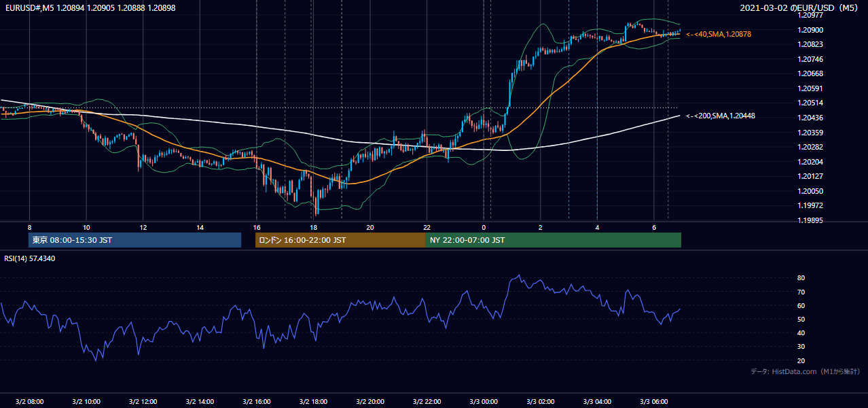Click the 3/3 02:00 date label
This screenshot has width=868, height=408.
pyautogui.click(x=541, y=401)
